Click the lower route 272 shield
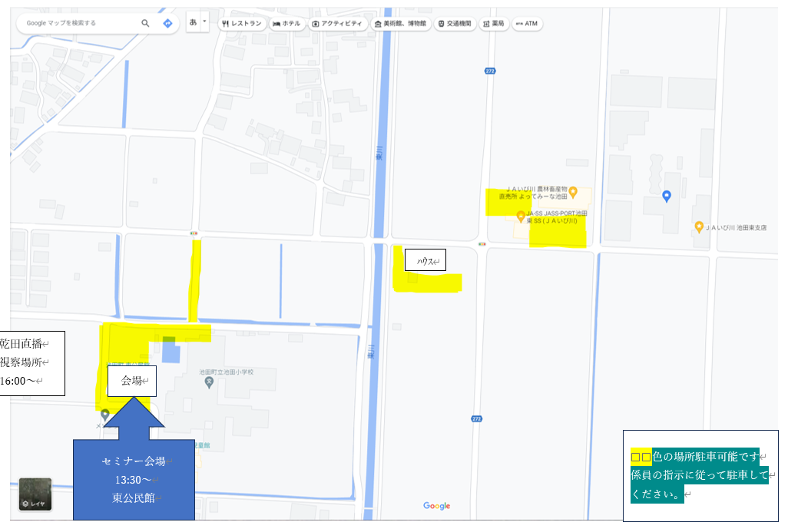This screenshot has width=788, height=532. click(476, 418)
